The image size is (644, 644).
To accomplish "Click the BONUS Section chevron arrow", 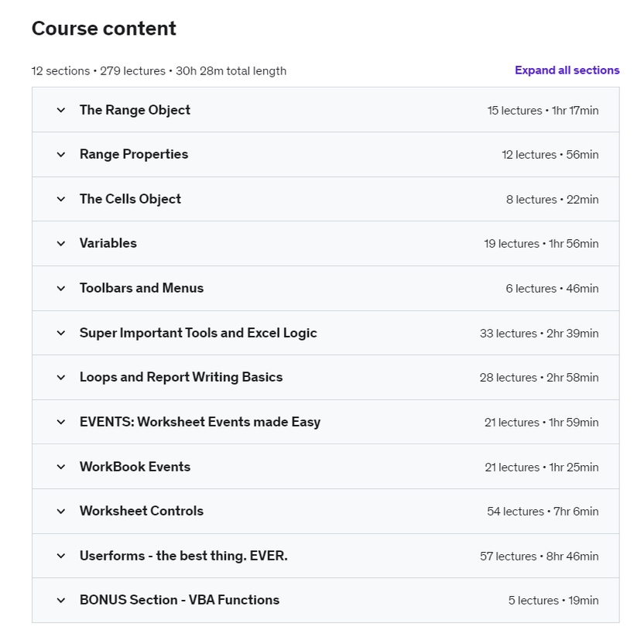I will click(61, 600).
